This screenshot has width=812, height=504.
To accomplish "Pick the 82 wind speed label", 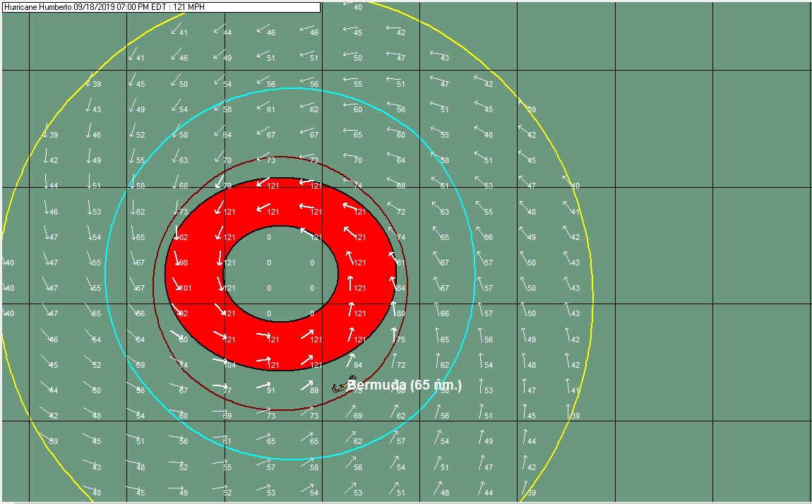I will 184,237.
